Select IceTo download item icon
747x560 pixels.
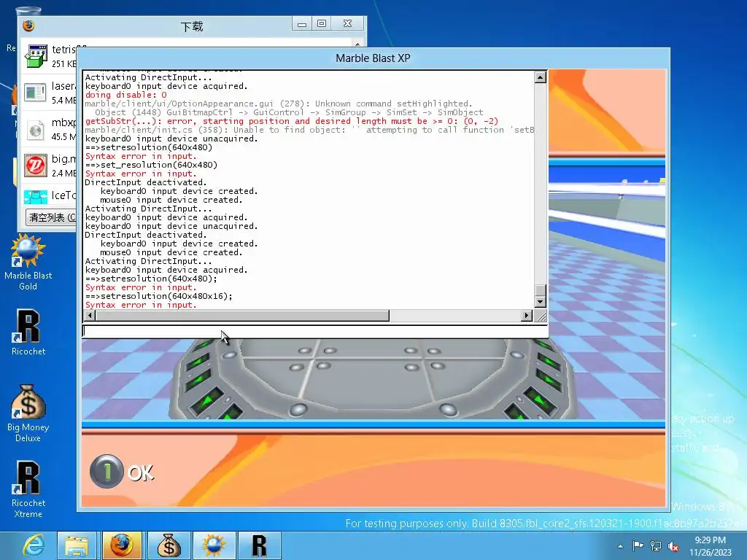[x=36, y=197]
